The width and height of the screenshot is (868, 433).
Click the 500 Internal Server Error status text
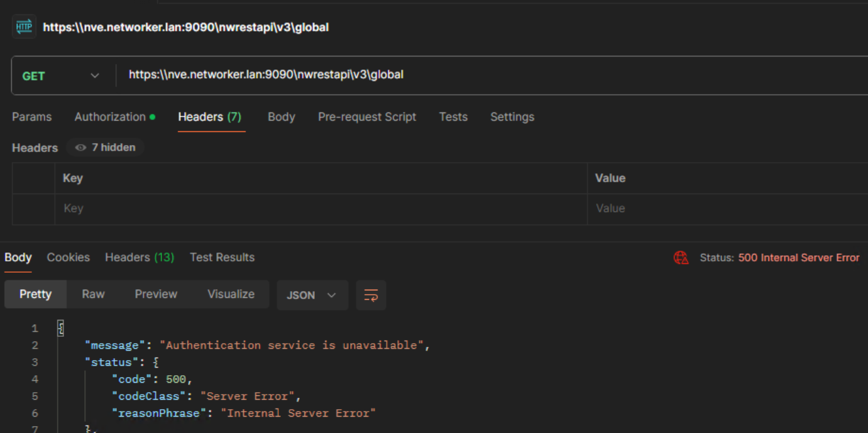(x=798, y=257)
